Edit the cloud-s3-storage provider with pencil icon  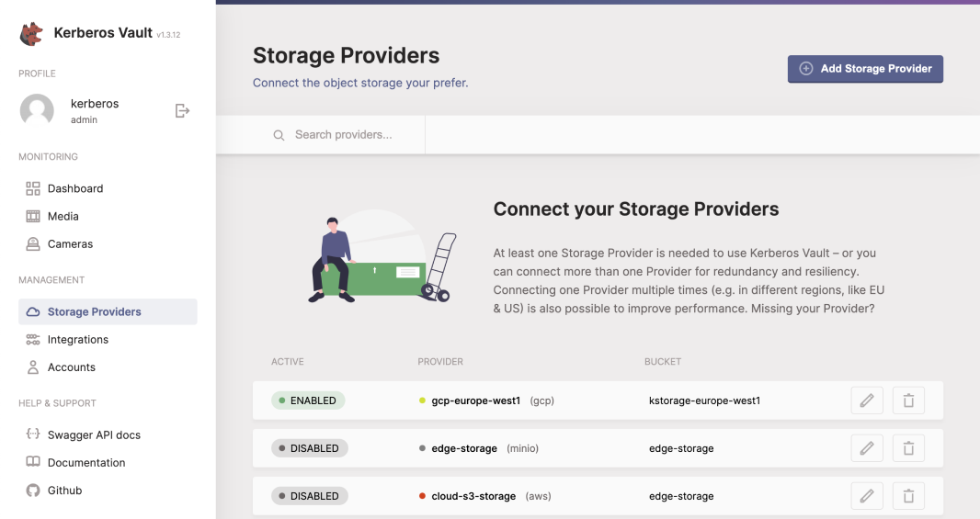[x=866, y=496]
